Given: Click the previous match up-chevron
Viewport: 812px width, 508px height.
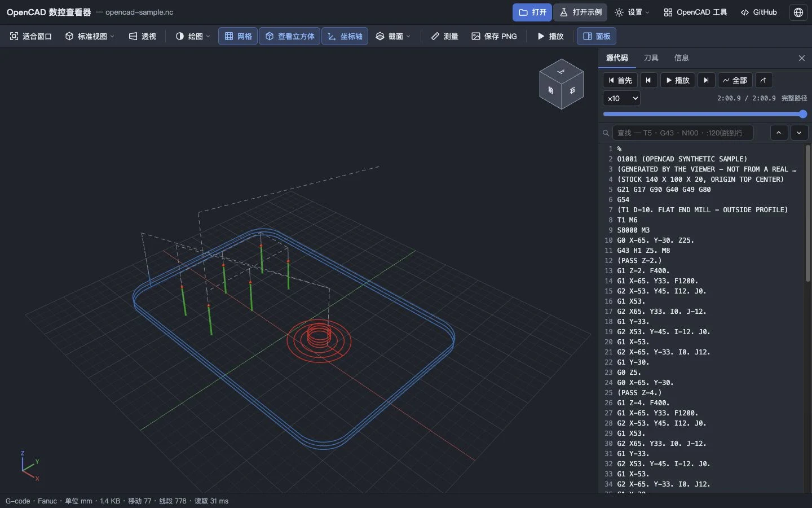Looking at the screenshot, I should click(779, 133).
